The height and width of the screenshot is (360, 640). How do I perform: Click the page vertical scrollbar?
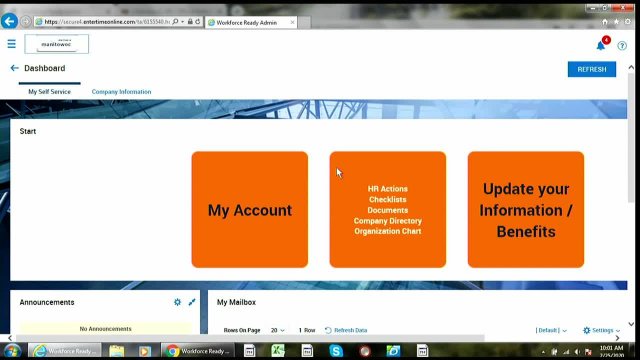[x=631, y=137]
